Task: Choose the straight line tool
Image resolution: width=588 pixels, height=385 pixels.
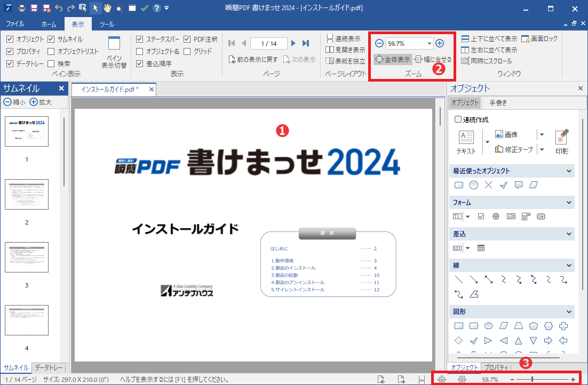Action: [459, 279]
